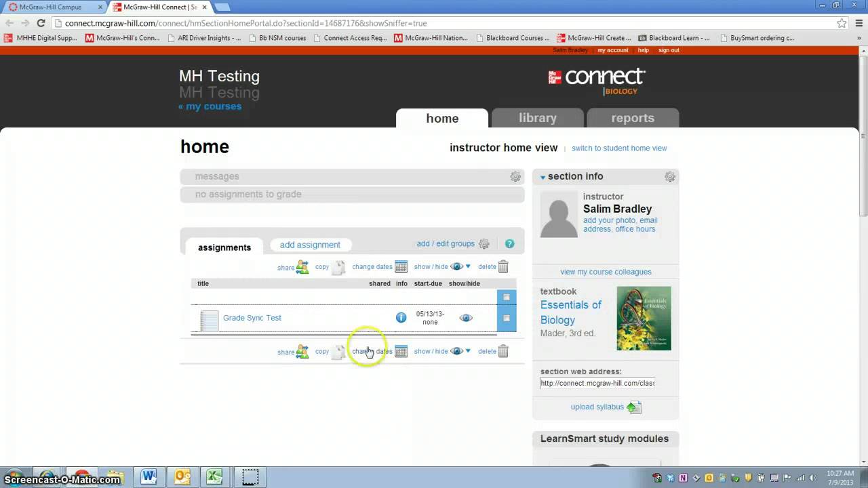Click the delete label in the lower toolbar
The image size is (868, 488).
click(487, 352)
